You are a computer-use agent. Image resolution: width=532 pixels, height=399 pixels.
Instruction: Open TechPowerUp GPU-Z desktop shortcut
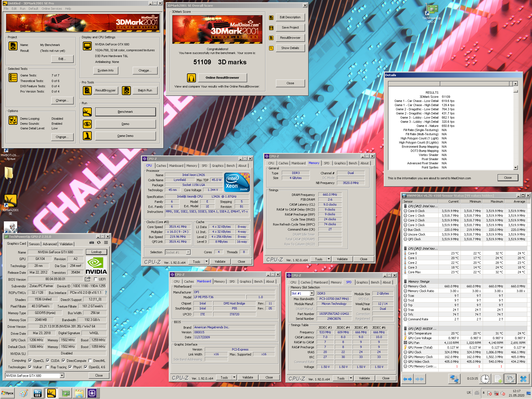431,13
